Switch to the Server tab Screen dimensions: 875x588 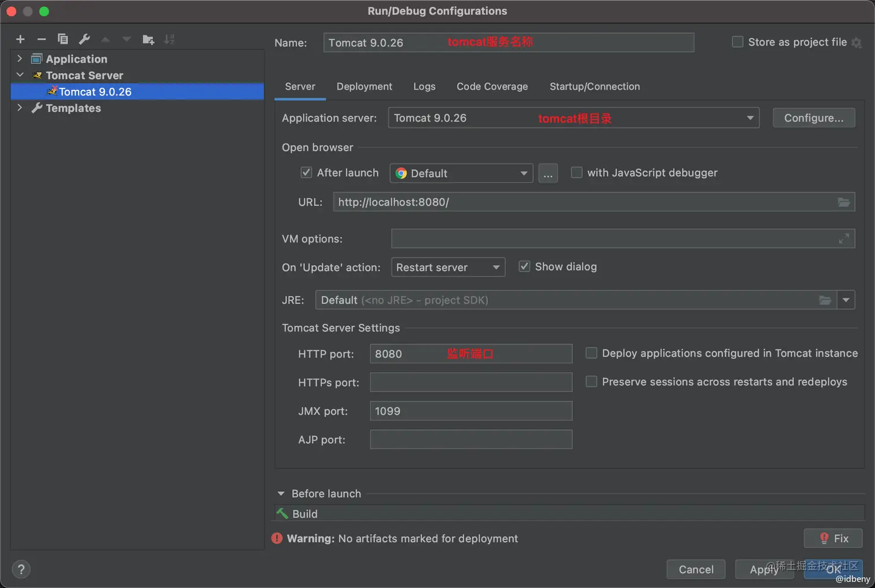click(x=300, y=86)
